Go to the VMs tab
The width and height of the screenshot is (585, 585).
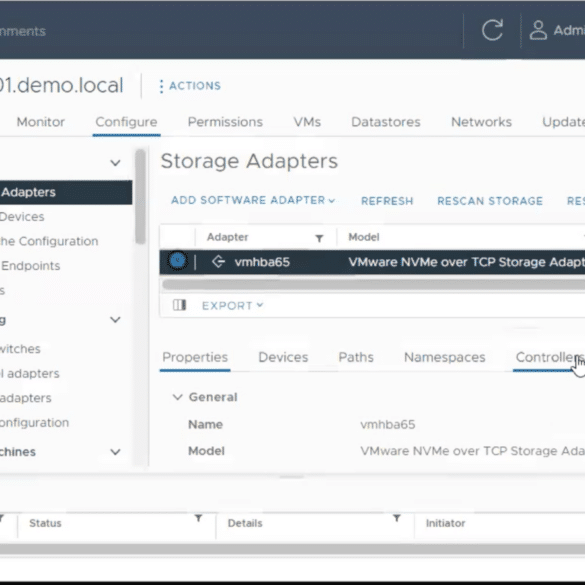(307, 122)
